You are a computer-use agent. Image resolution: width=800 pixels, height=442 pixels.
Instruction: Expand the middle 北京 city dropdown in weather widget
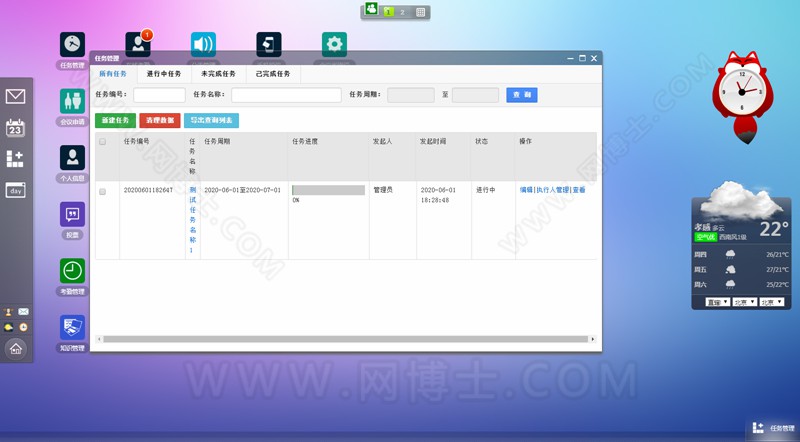[744, 302]
